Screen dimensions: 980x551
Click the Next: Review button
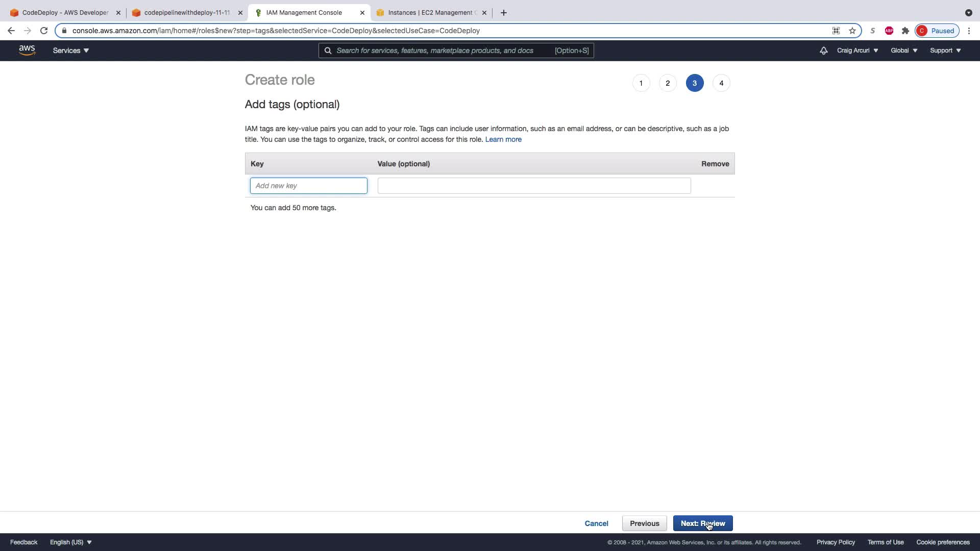tap(702, 523)
